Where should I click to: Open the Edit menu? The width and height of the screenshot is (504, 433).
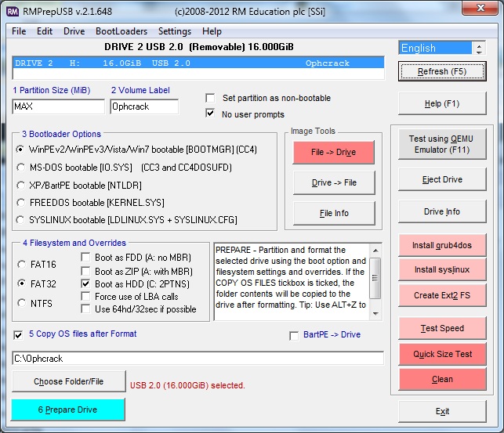(x=45, y=31)
